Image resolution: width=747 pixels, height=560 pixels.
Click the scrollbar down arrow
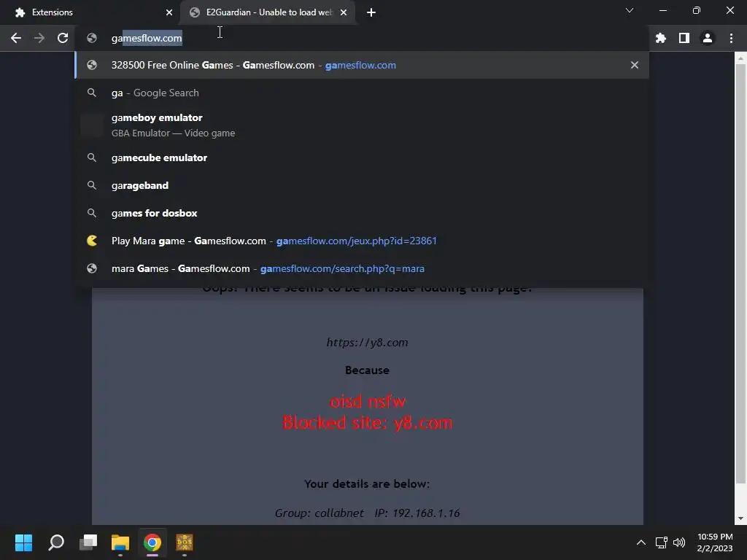click(x=740, y=518)
